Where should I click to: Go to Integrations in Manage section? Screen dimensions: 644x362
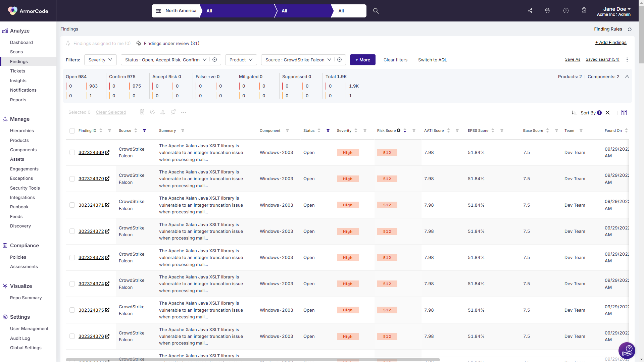[x=22, y=198]
